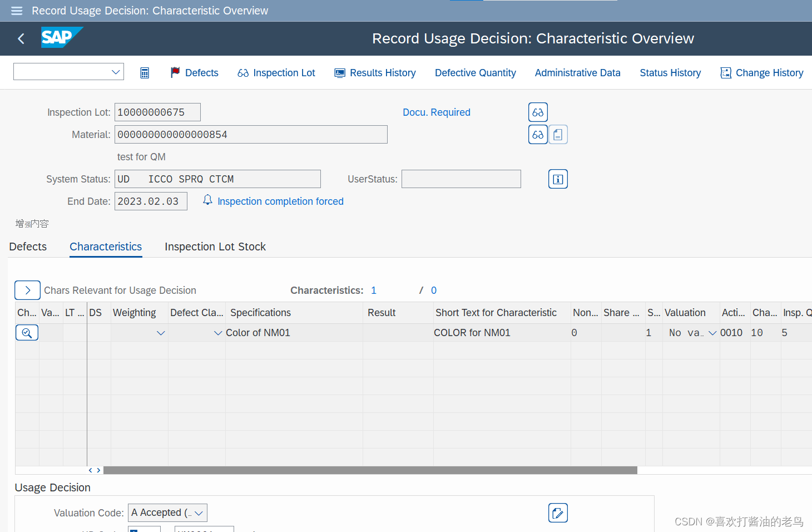Expand Chars Relevant for Usage Decision
Screen dimensions: 812x532
[x=27, y=290]
